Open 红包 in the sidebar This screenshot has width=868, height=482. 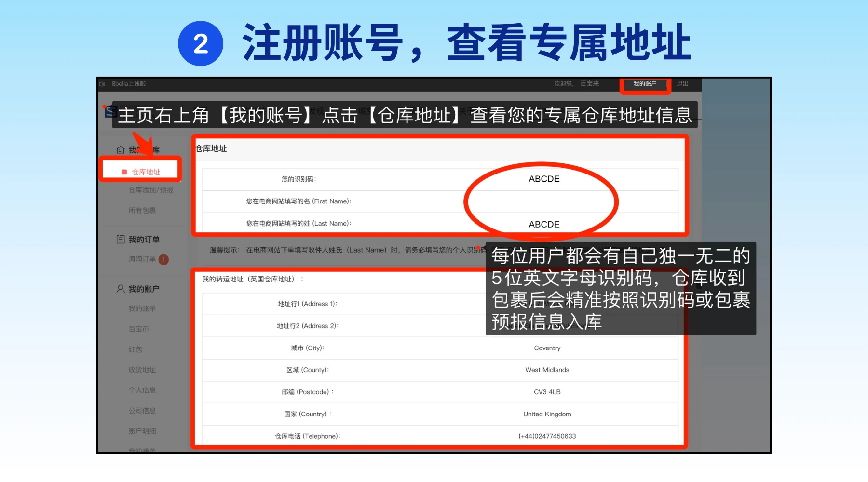click(x=136, y=349)
